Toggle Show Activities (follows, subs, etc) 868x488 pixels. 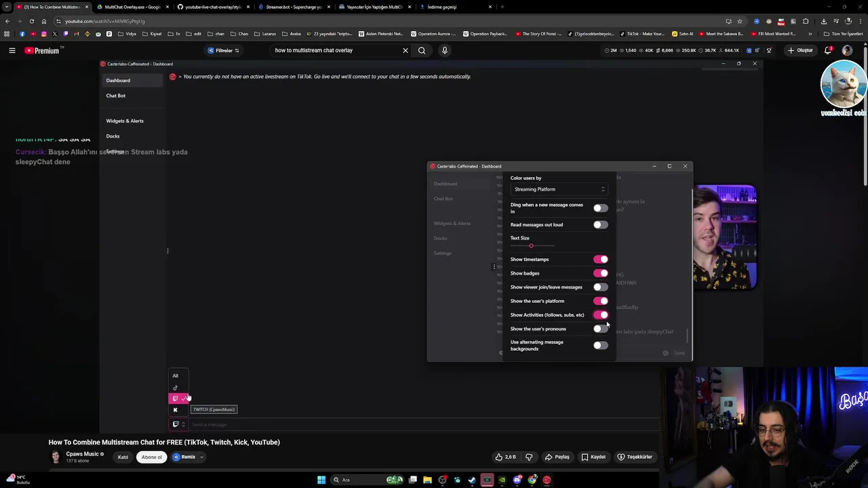point(600,314)
